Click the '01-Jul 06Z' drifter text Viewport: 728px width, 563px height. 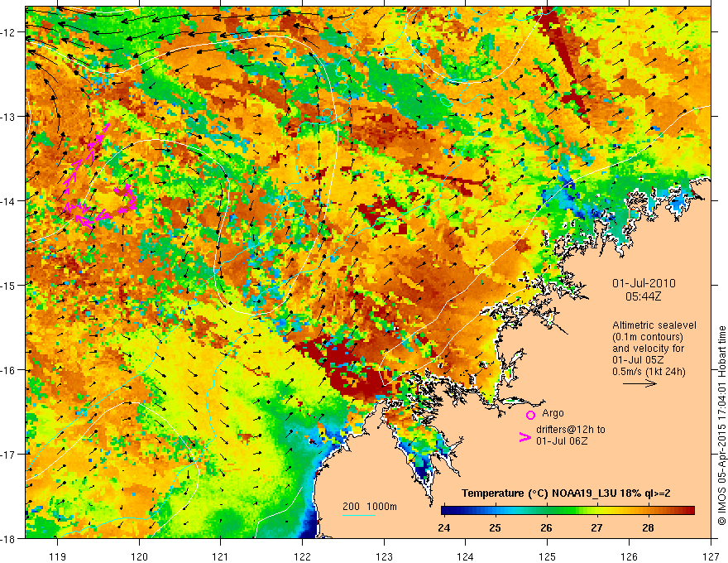click(562, 440)
